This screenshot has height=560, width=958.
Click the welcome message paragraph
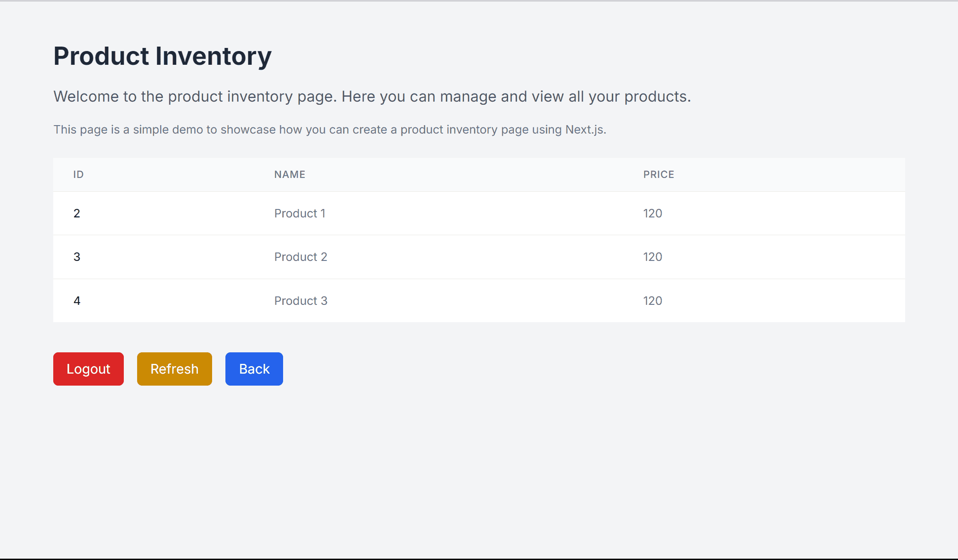click(x=372, y=96)
